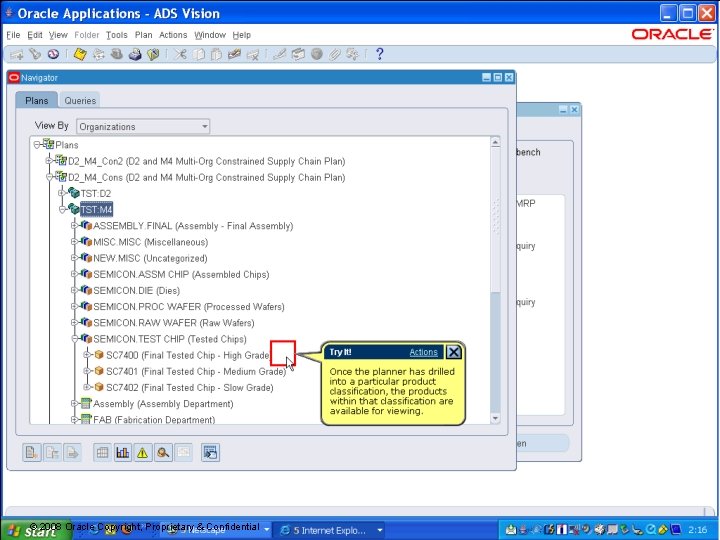Select SC7400 Final Tested Chip High Grade
Screen dimensions: 720x540
(x=188, y=355)
